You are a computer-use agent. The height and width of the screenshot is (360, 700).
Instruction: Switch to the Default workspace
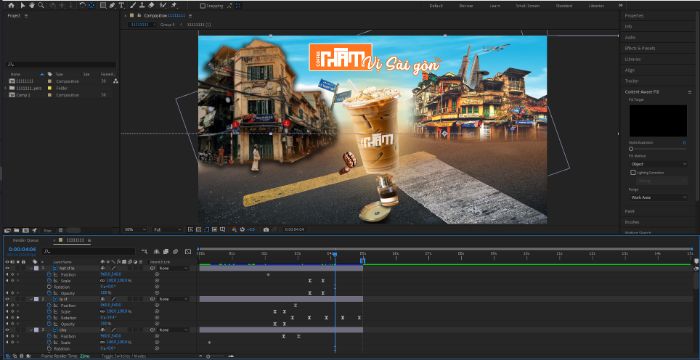[436, 6]
